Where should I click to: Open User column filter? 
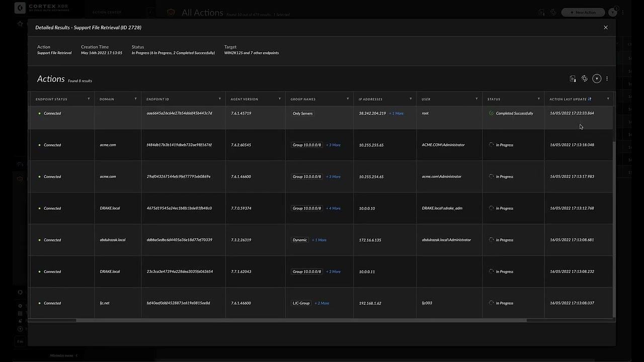coord(476,99)
